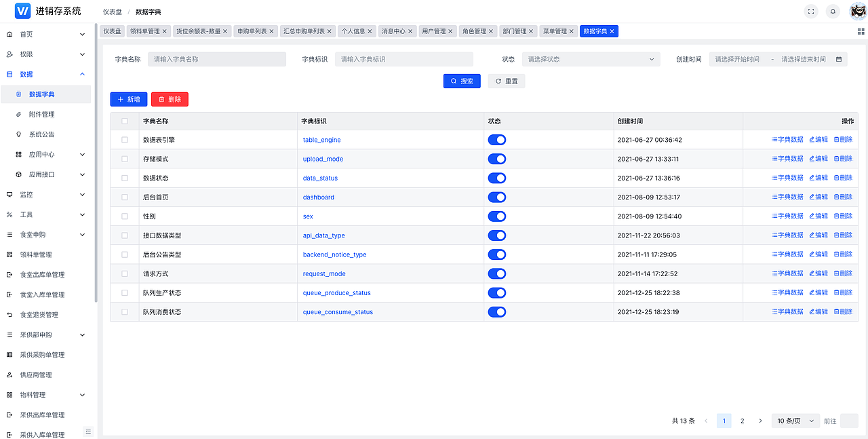Open 字典数据 for request_mode row

[787, 273]
